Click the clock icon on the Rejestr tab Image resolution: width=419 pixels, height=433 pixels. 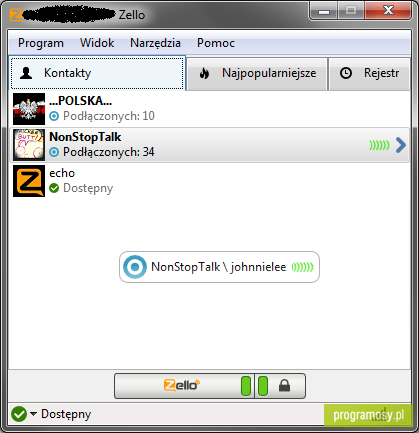346,73
